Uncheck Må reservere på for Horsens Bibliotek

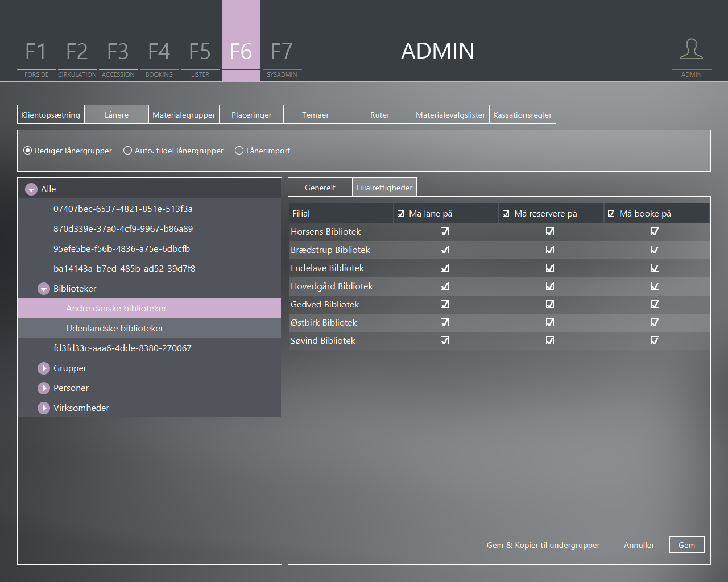[550, 231]
